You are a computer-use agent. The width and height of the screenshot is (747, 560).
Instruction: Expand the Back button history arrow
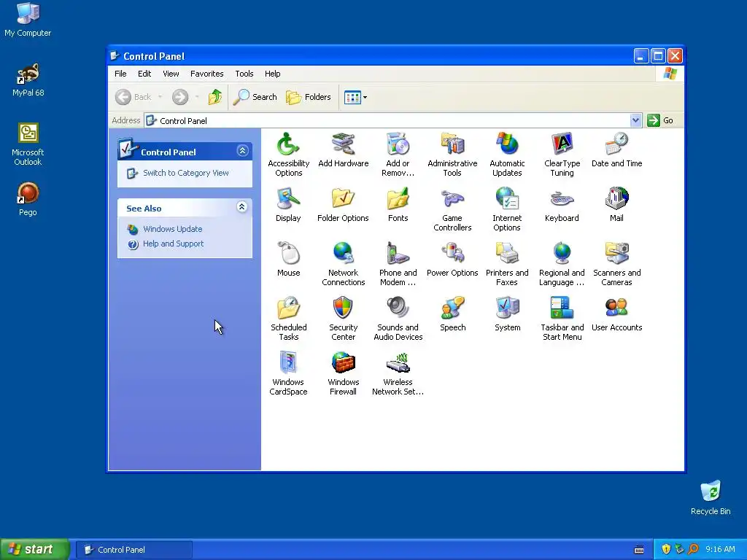point(160,97)
